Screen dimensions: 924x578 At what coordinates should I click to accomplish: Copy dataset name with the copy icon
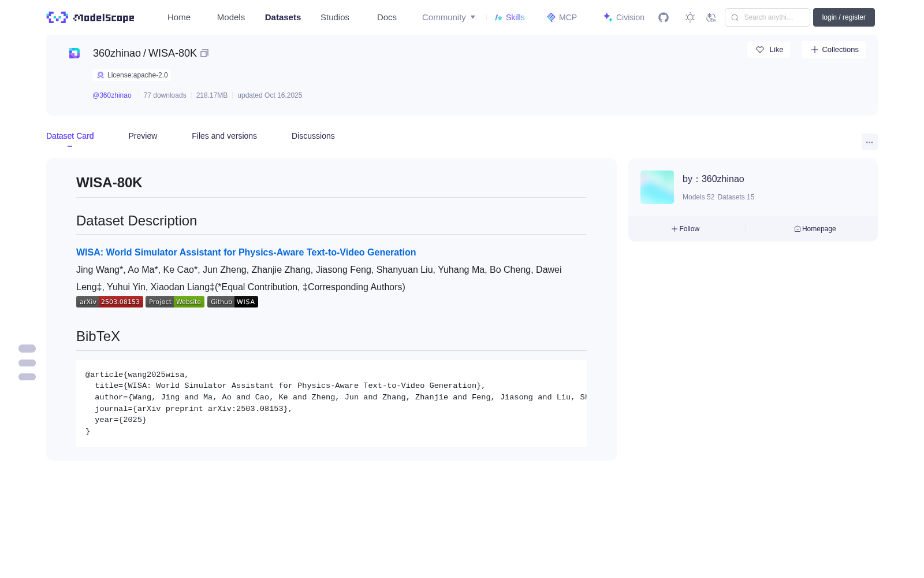pyautogui.click(x=204, y=53)
